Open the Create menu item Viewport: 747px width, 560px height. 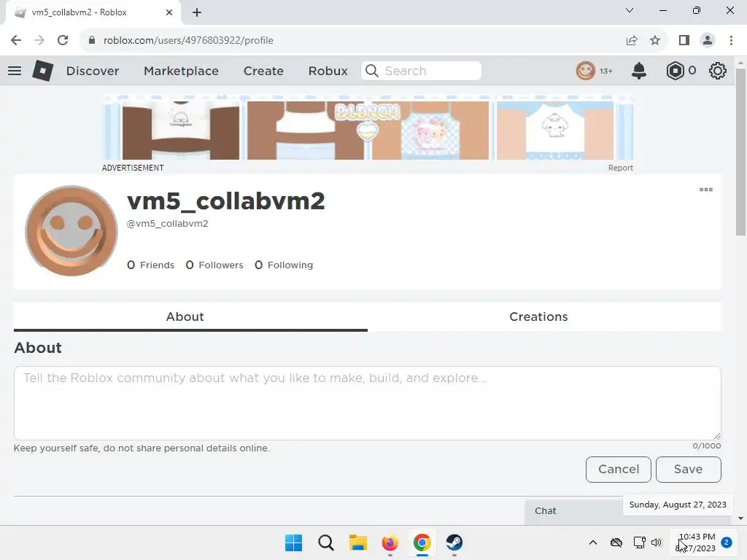tap(263, 71)
